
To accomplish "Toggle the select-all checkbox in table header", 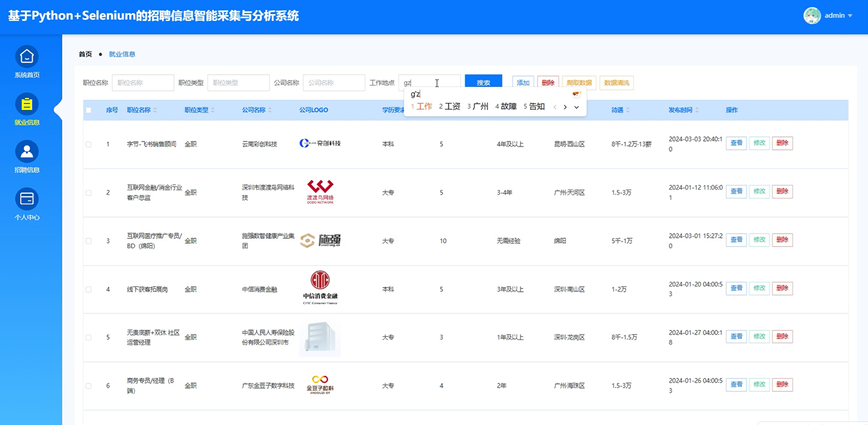I will point(88,110).
